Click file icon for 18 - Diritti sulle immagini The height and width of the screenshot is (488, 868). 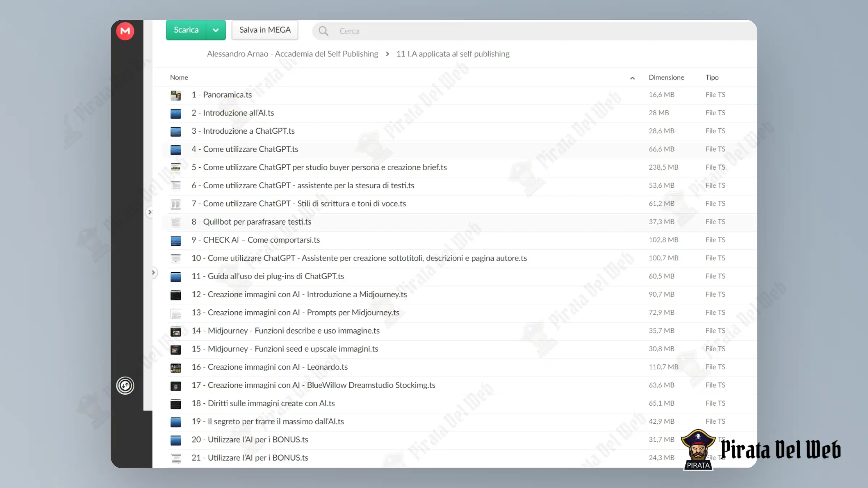(176, 404)
